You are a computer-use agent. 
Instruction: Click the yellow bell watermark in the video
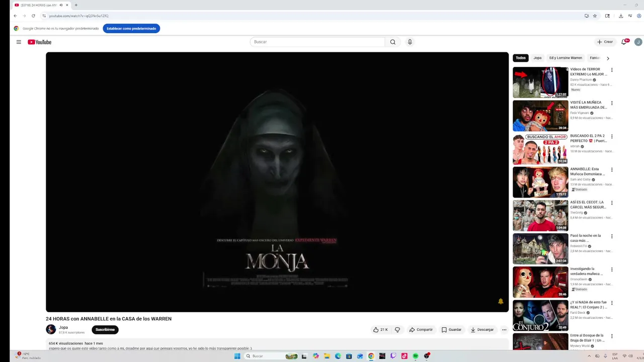click(x=501, y=301)
